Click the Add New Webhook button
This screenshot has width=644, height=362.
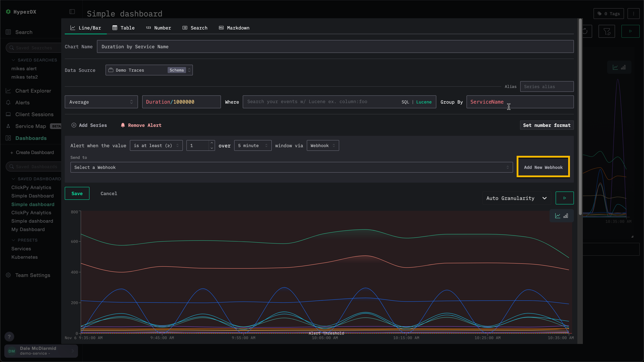click(543, 167)
